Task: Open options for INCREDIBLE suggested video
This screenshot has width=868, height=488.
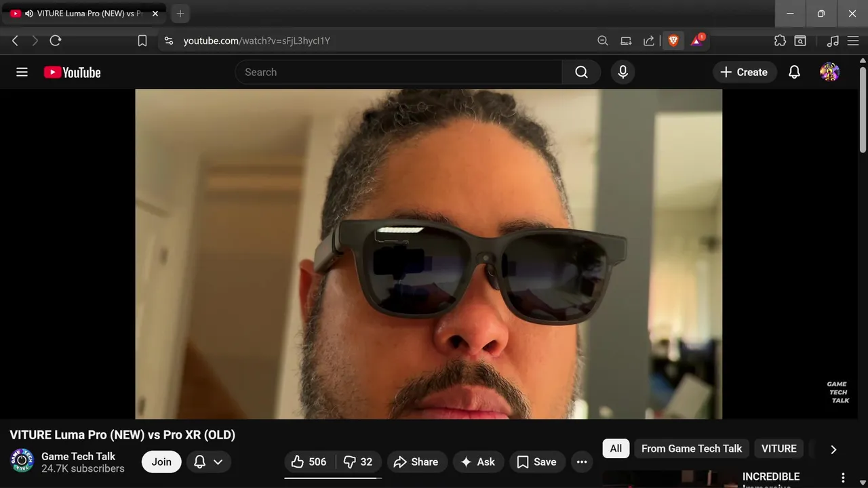Action: point(843,477)
